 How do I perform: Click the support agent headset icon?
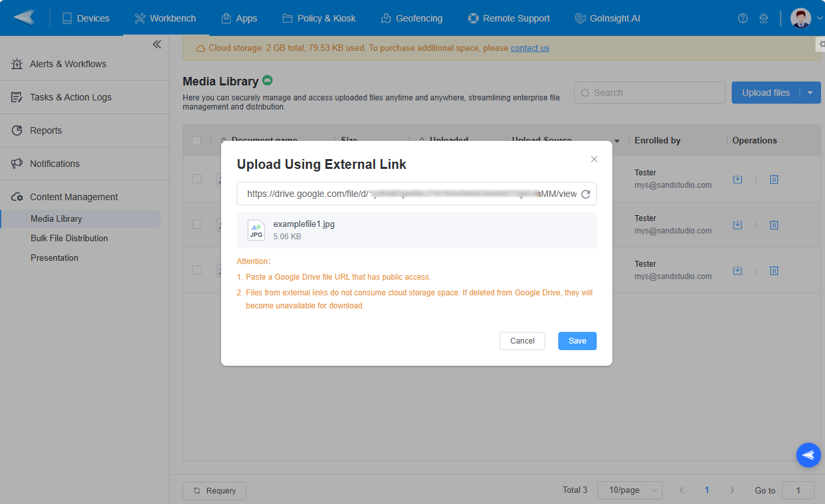tap(763, 18)
